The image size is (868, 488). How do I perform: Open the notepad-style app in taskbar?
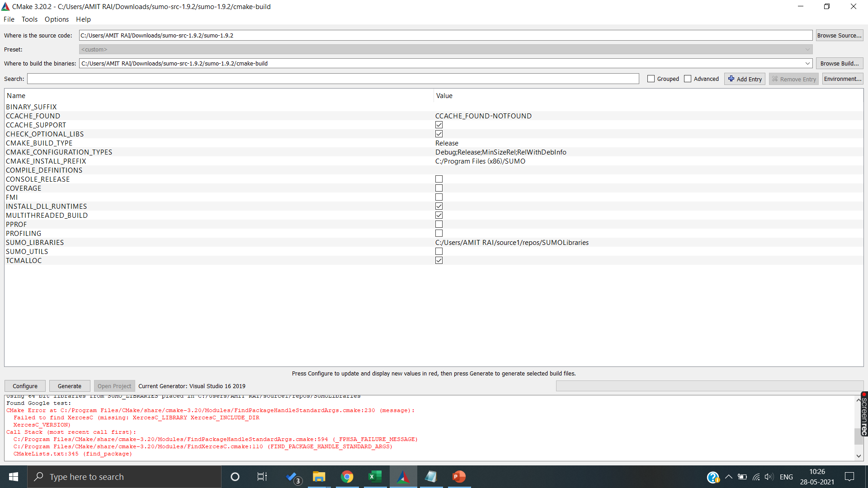431,477
